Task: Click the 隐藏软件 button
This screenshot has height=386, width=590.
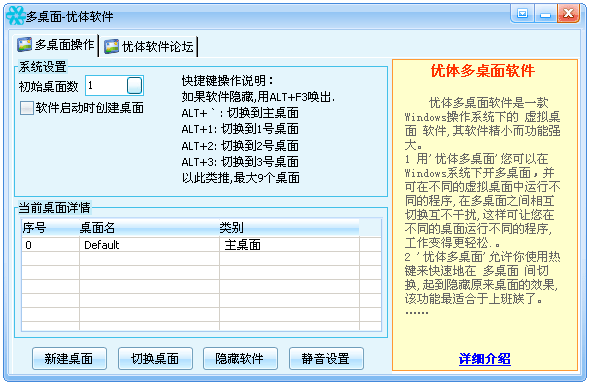Action: pos(240,358)
